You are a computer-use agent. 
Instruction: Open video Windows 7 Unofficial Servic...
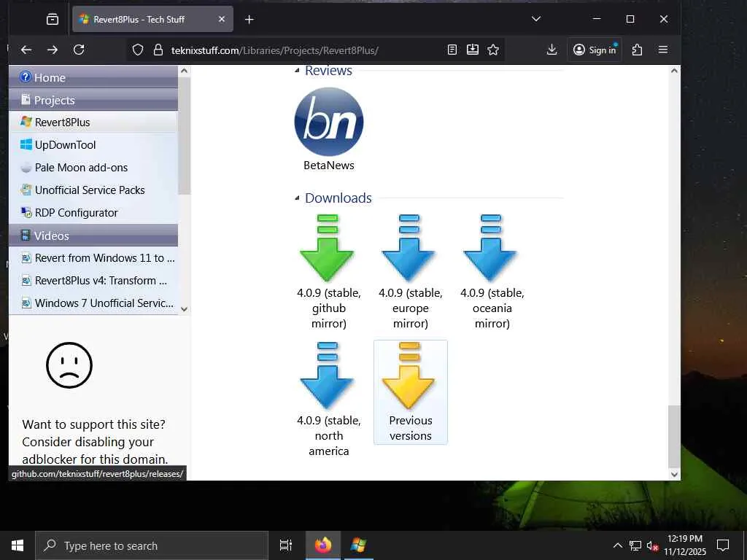[x=93, y=303]
